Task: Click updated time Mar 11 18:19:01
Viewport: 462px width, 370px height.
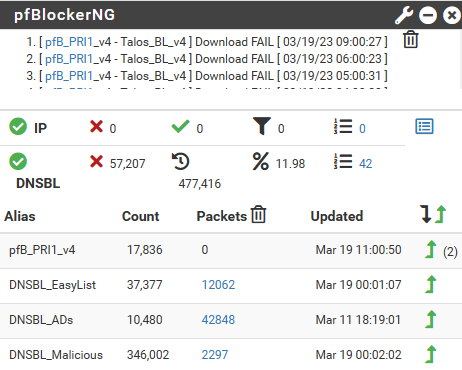Action: [x=358, y=320]
